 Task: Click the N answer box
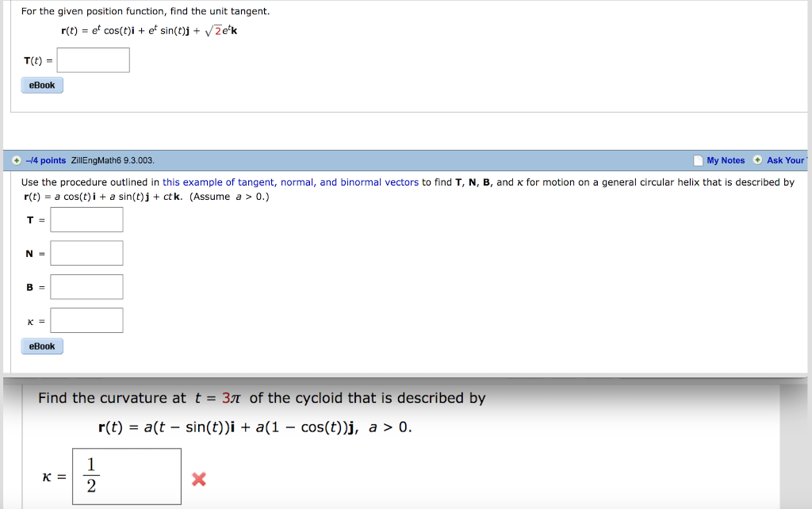click(87, 253)
